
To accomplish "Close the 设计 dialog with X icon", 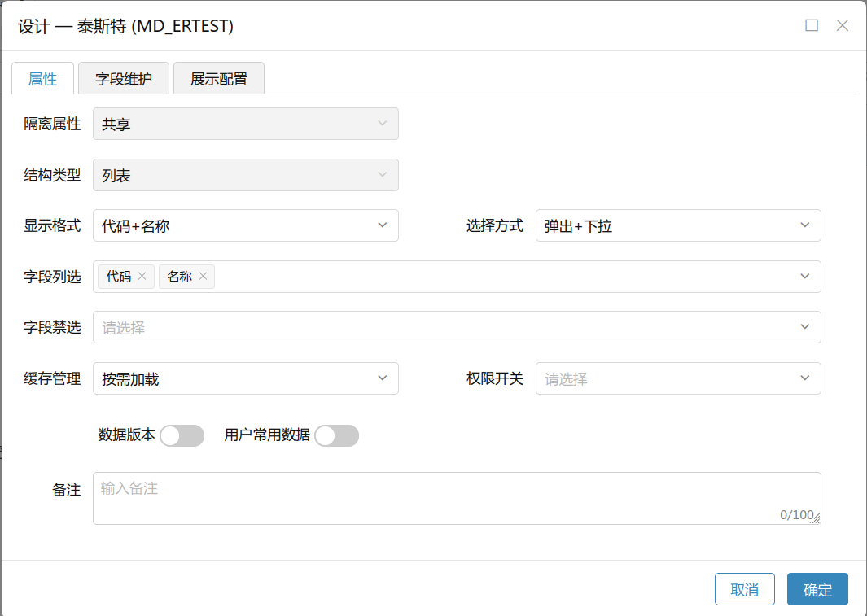I will (843, 25).
